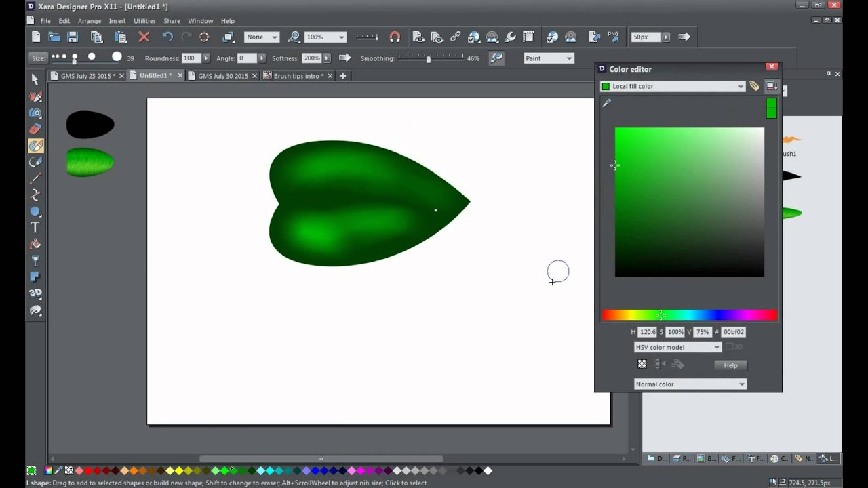Click the Paste icon
The width and height of the screenshot is (868, 488).
tap(121, 37)
